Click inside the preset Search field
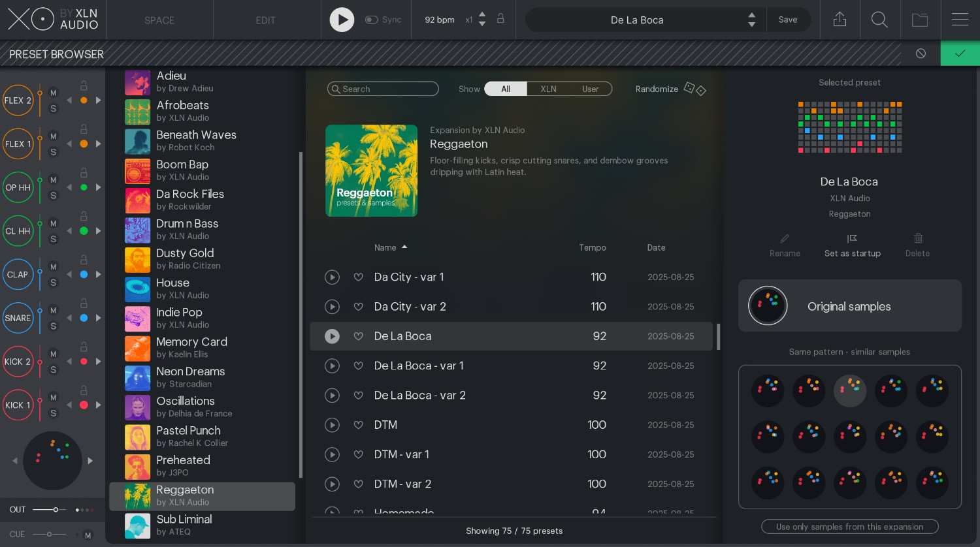The height and width of the screenshot is (547, 980). tap(383, 89)
